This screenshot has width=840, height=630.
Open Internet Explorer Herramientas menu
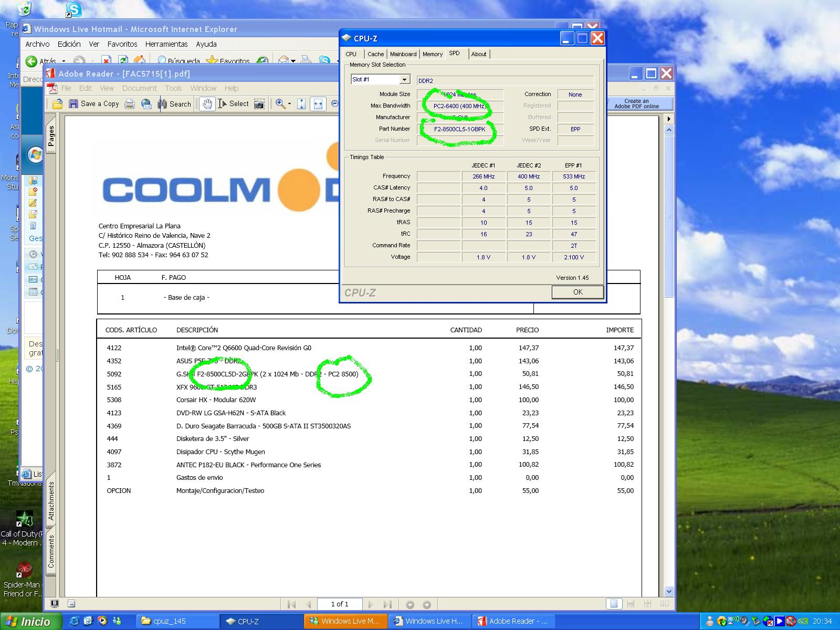tap(166, 44)
